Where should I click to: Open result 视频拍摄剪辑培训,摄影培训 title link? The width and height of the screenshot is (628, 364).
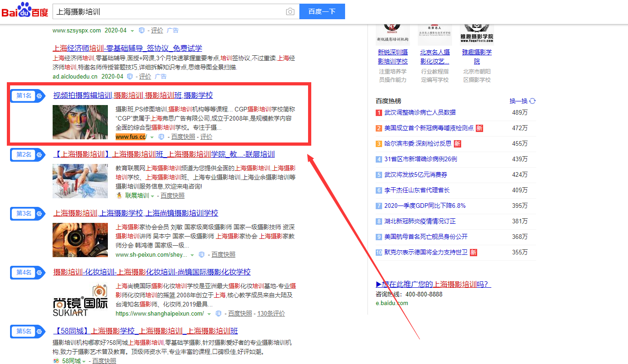click(x=133, y=95)
